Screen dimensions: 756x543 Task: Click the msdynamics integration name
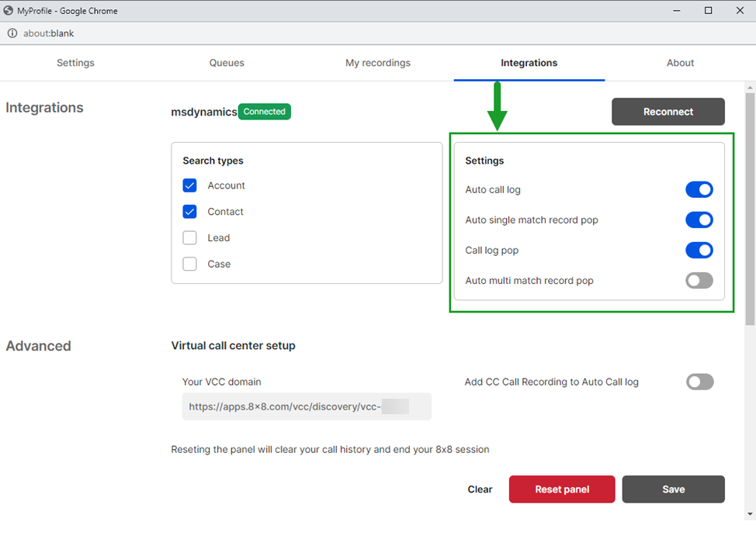pyautogui.click(x=204, y=112)
